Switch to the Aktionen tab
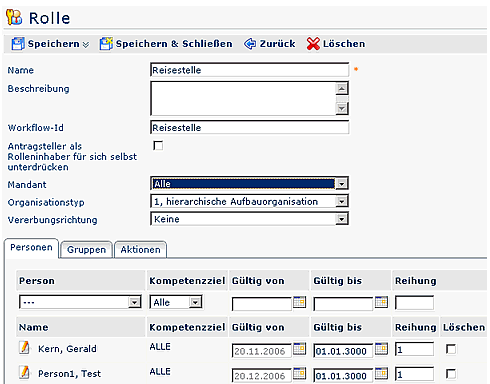 coord(140,250)
